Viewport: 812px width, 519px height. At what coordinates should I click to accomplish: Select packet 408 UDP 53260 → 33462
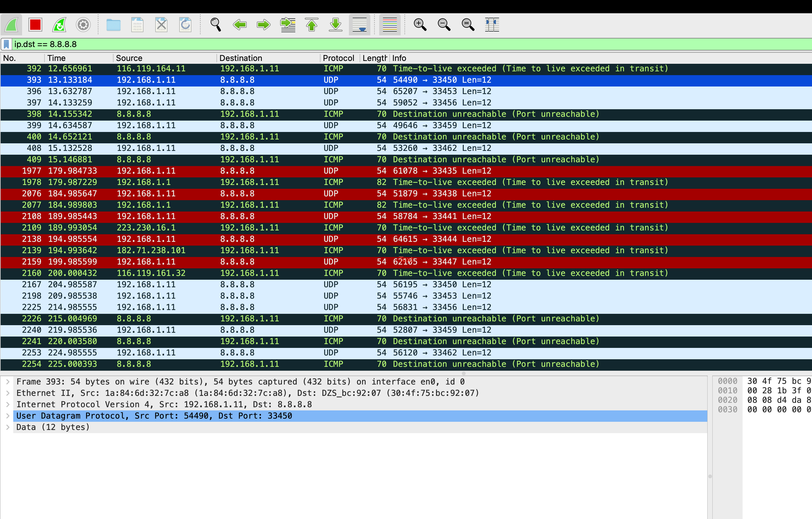click(406, 148)
